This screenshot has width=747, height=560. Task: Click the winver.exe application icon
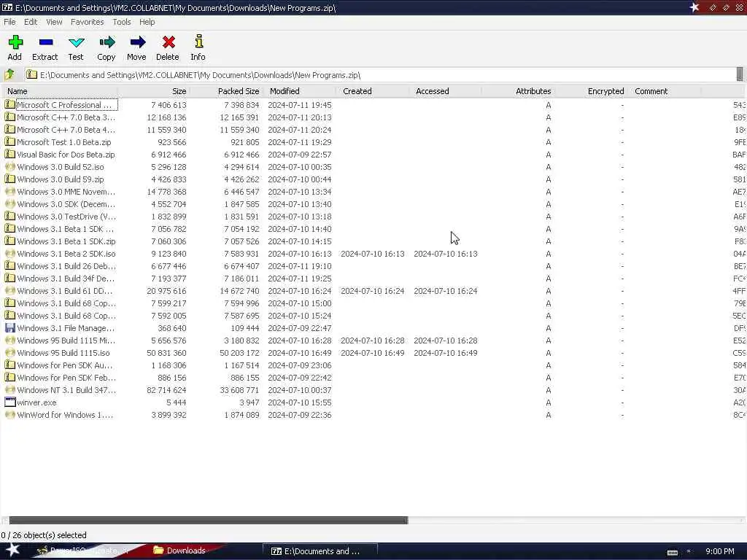[x=9, y=402]
